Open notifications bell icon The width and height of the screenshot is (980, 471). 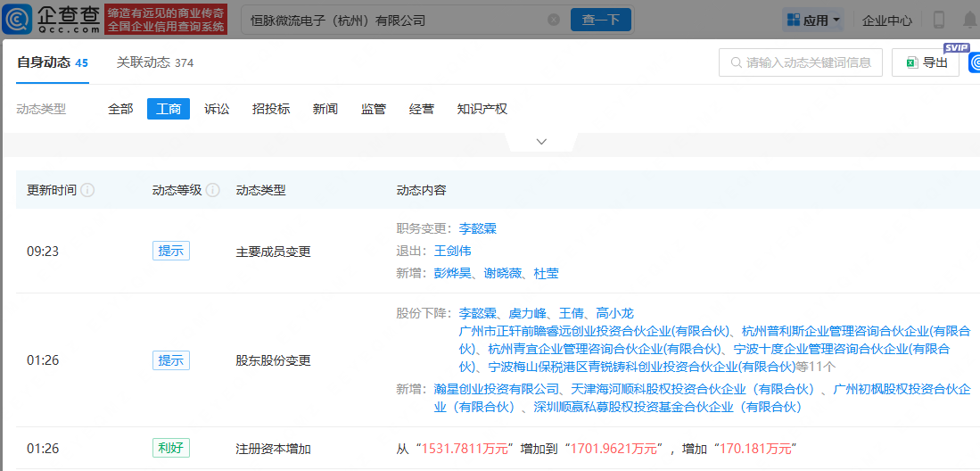[969, 20]
